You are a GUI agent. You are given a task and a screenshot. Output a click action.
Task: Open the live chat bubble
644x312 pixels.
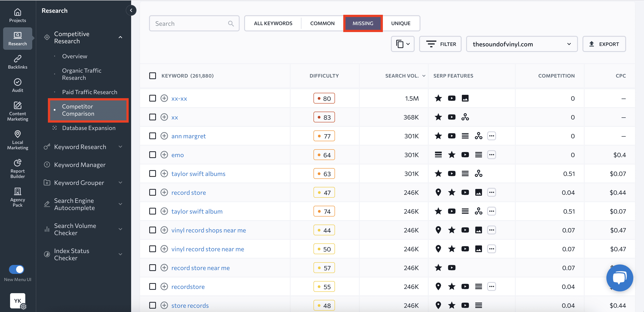pyautogui.click(x=620, y=278)
